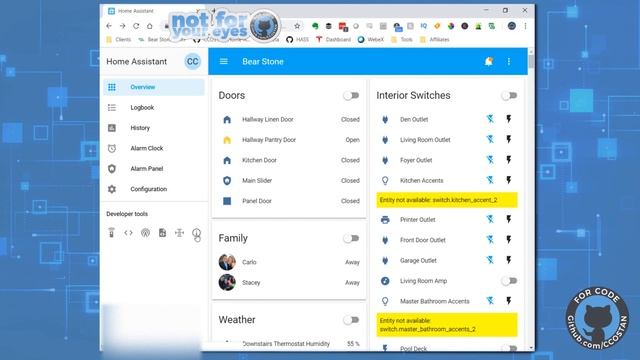This screenshot has height=360, width=640.
Task: Open the Affiliates bookmarks folder
Action: [x=435, y=40]
